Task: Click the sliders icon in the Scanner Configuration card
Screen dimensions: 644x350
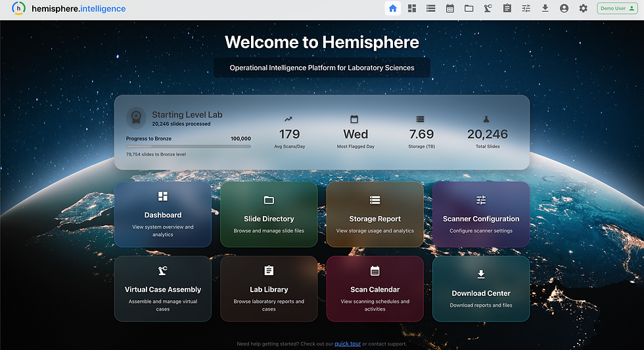Action: click(x=481, y=200)
